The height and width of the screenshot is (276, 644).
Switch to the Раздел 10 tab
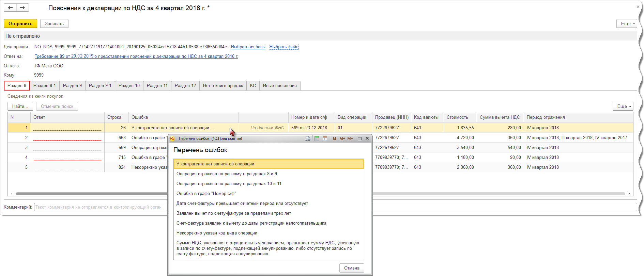tap(129, 85)
